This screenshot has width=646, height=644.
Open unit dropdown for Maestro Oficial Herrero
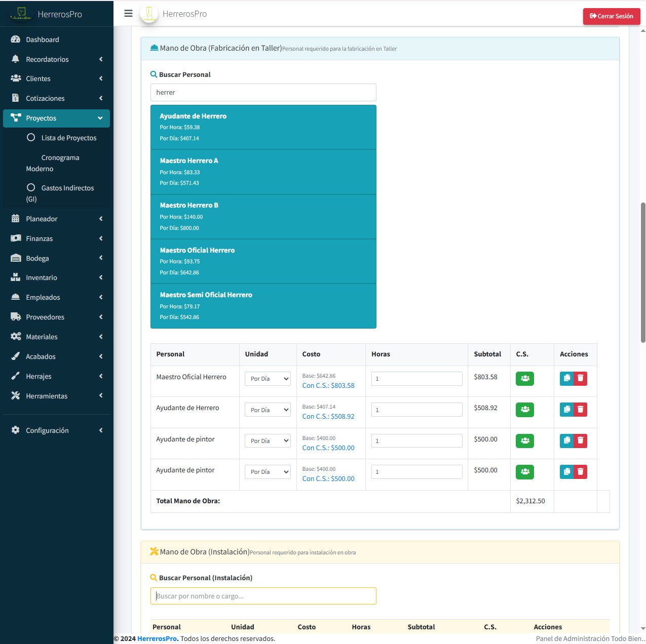point(268,379)
